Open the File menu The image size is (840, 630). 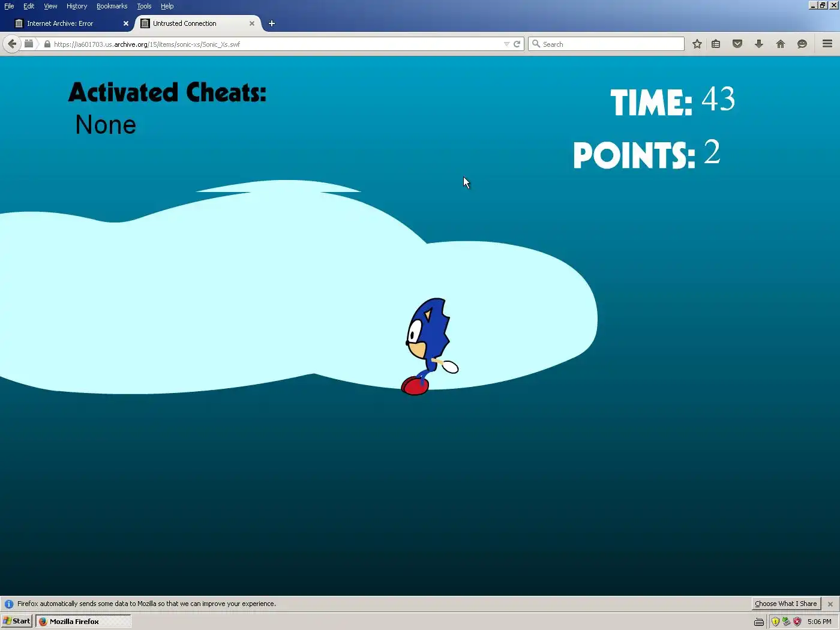tap(9, 6)
